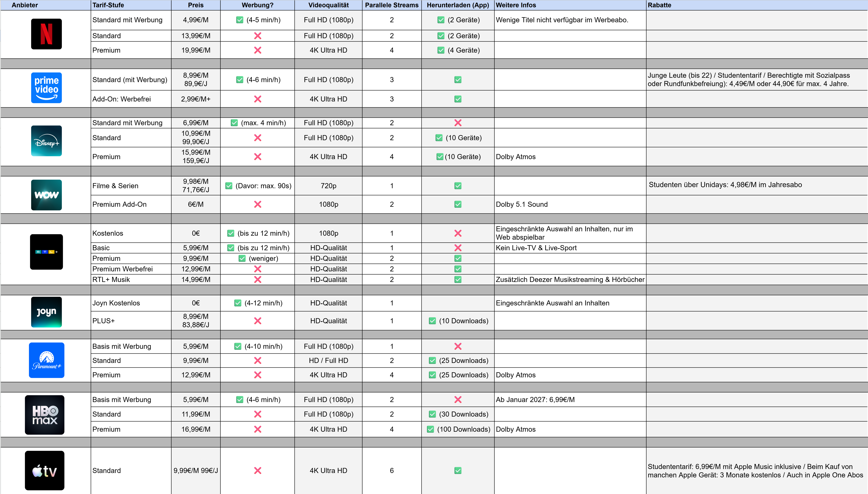
Task: Select the "HD / Full HD" cell
Action: (328, 360)
